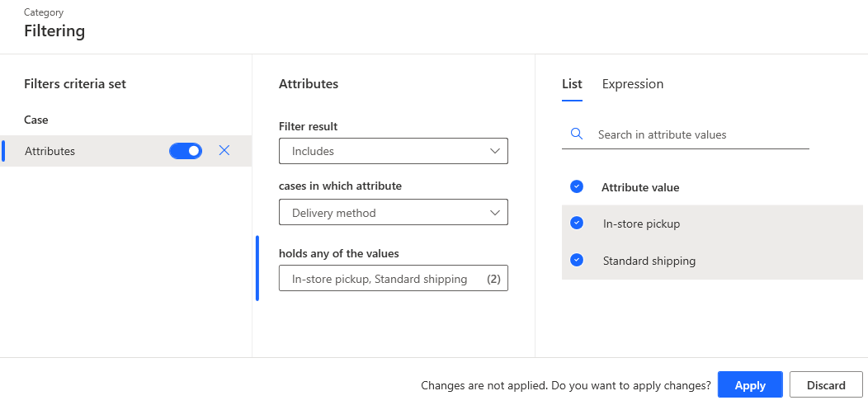Click the chevron in Filter result box
This screenshot has width=868, height=405.
pyautogui.click(x=495, y=152)
